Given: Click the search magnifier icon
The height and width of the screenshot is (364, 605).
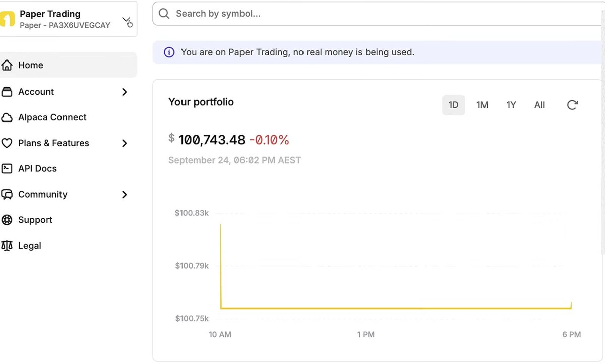Looking at the screenshot, I should click(164, 14).
